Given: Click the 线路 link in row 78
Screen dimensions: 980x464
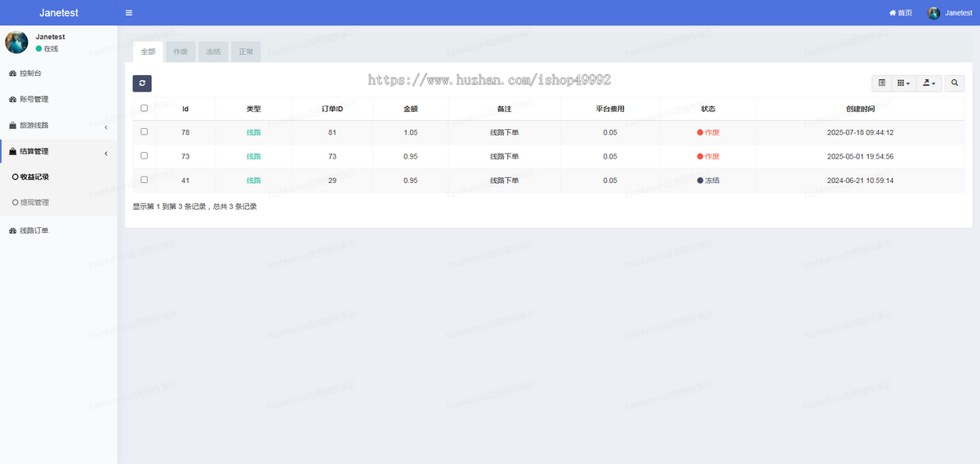Looking at the screenshot, I should click(x=254, y=132).
